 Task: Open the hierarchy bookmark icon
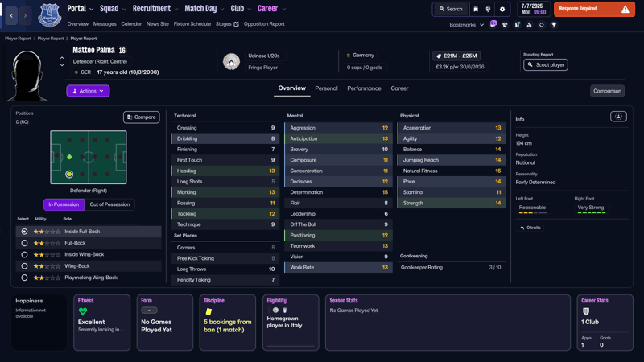point(529,25)
